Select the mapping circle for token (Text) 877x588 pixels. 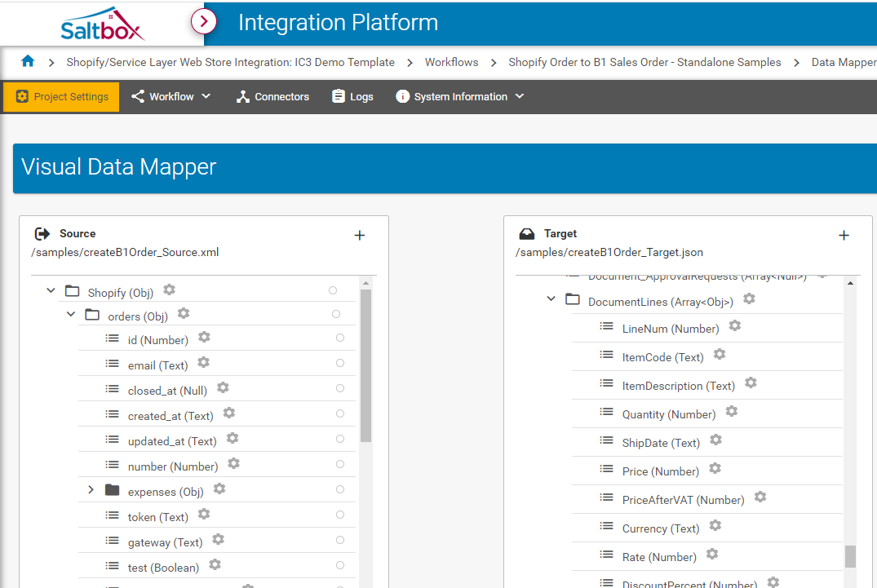340,515
